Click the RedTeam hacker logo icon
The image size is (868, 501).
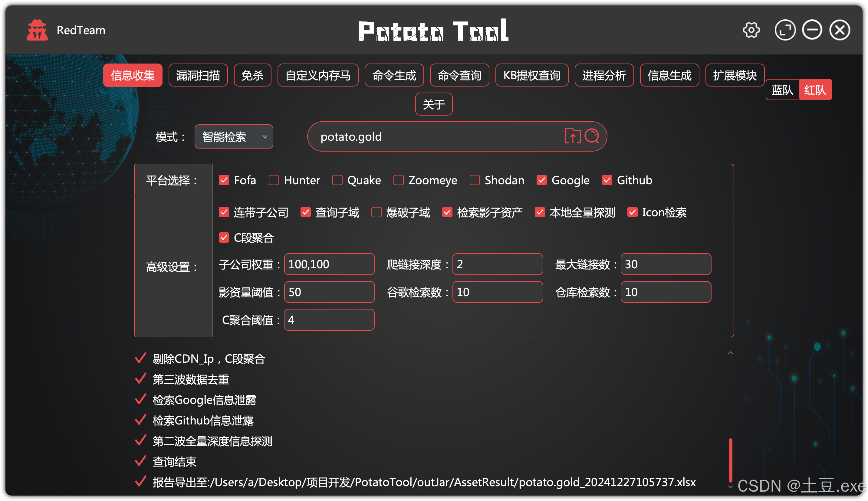coord(37,30)
